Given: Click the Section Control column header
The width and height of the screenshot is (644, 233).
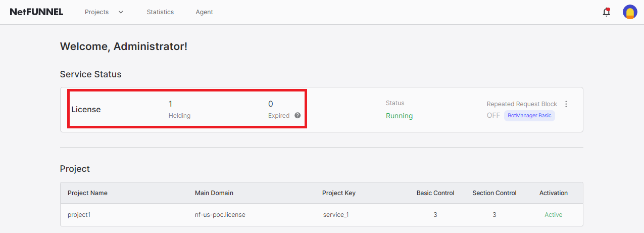Looking at the screenshot, I should (x=494, y=193).
